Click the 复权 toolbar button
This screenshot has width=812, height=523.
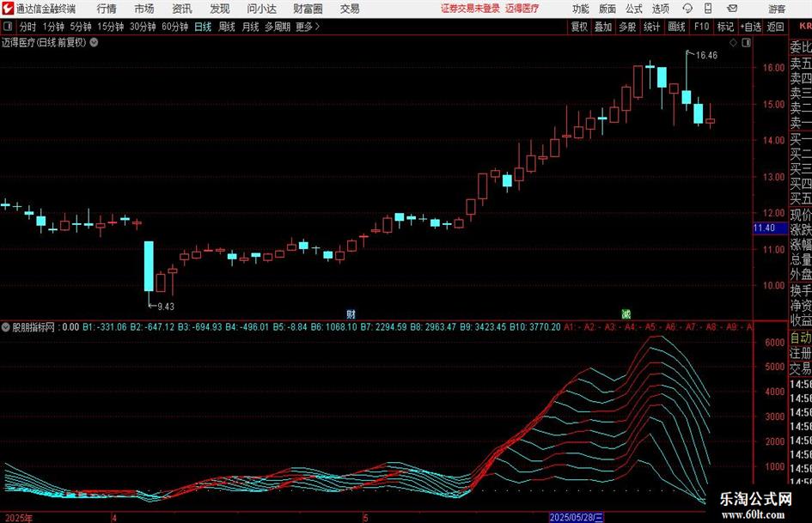pos(579,27)
